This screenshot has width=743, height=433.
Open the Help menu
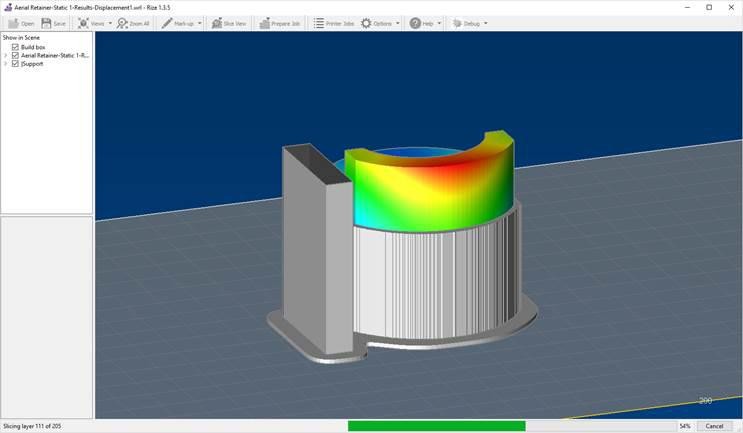click(424, 23)
